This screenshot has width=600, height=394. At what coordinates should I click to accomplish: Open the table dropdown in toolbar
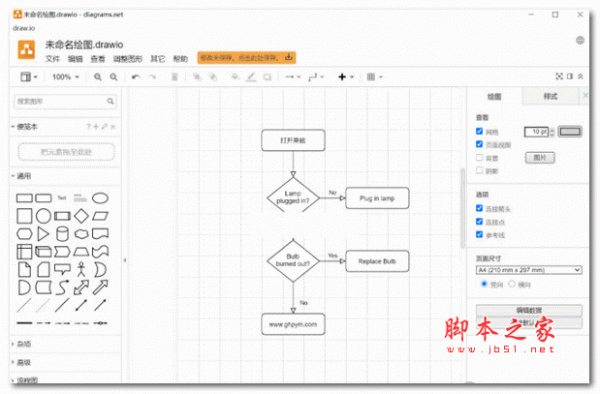[x=375, y=77]
